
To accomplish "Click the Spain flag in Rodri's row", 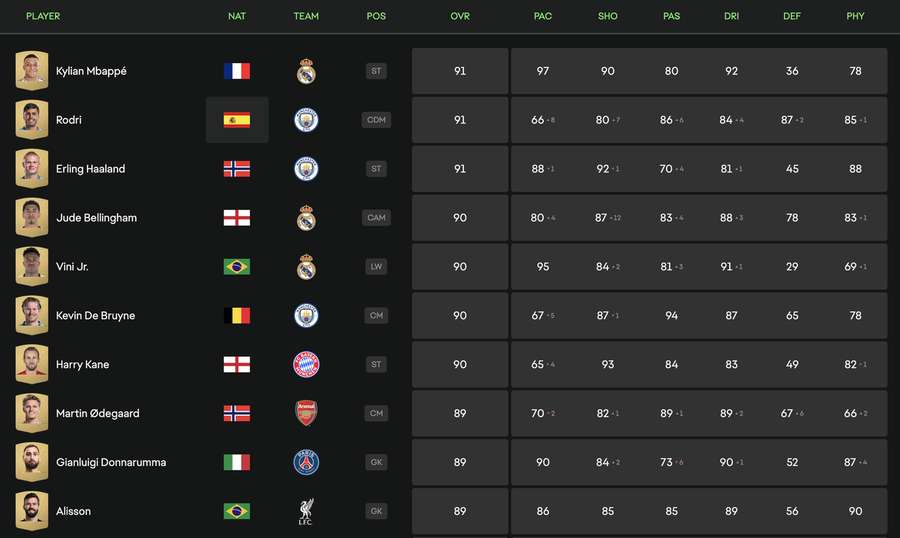I will click(236, 120).
